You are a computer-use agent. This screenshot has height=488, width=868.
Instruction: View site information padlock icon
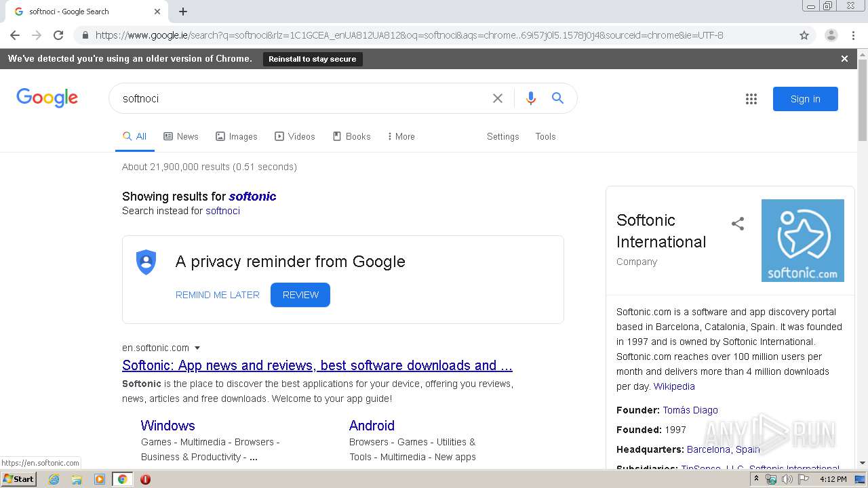point(85,35)
